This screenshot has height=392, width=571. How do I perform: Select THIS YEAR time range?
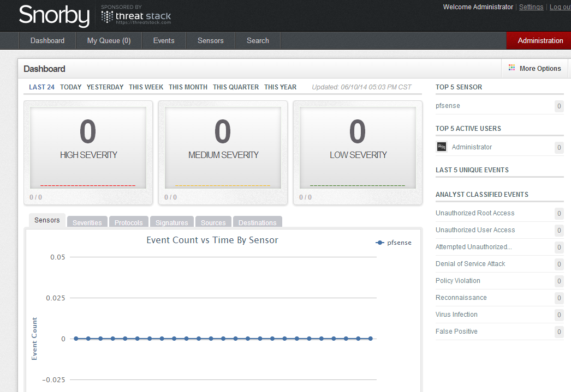click(x=281, y=87)
